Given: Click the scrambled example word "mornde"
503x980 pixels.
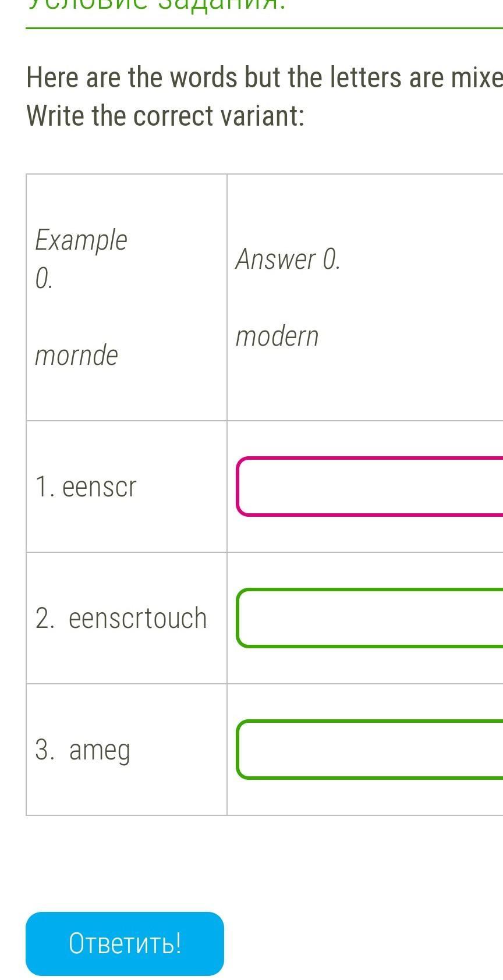Looking at the screenshot, I should 76,355.
